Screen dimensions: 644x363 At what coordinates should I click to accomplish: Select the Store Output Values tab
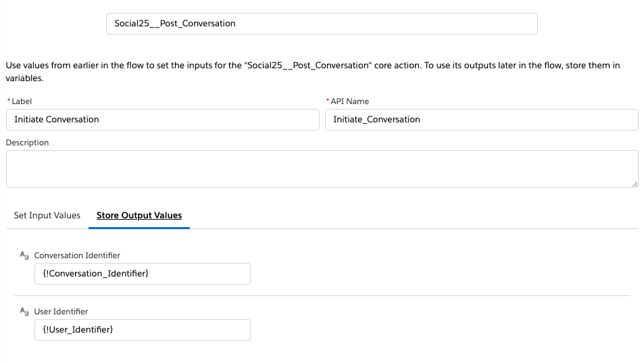point(139,216)
